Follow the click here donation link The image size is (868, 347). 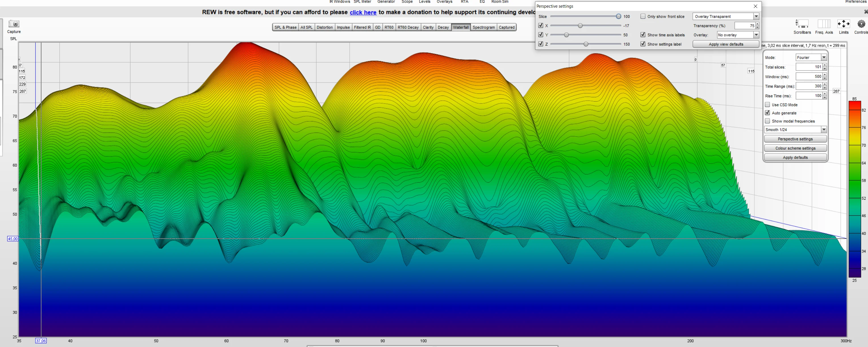363,13
